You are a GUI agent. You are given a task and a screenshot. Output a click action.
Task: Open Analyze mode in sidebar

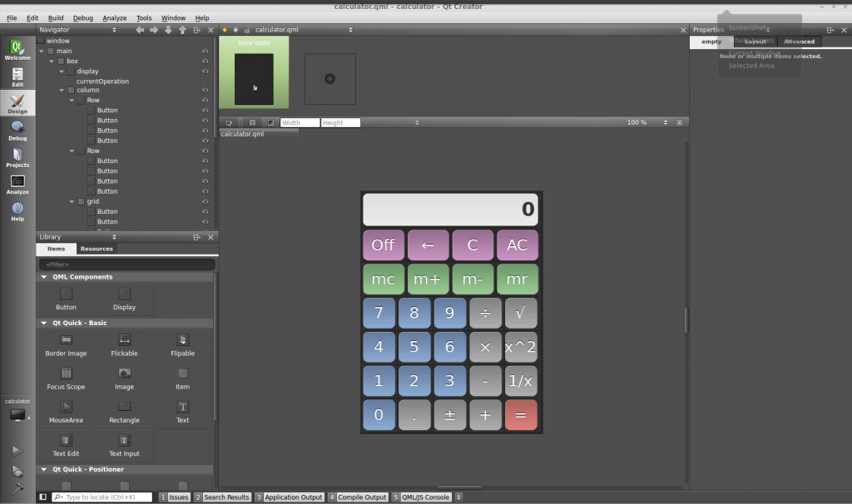[x=17, y=185]
